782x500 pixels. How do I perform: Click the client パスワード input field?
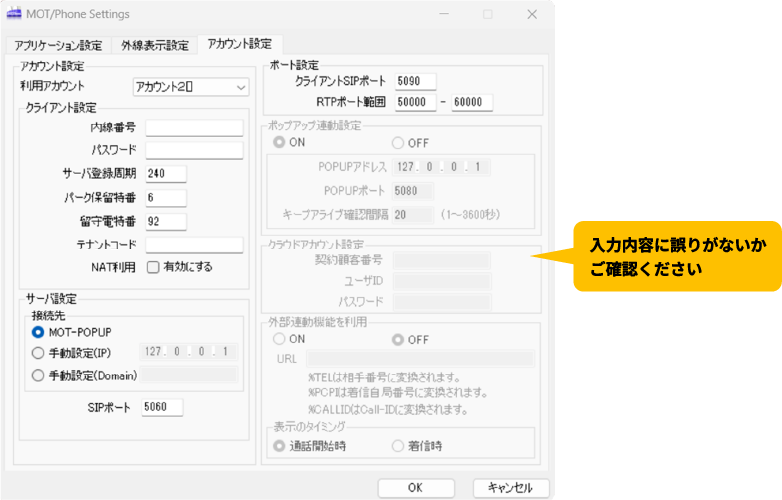pos(194,150)
